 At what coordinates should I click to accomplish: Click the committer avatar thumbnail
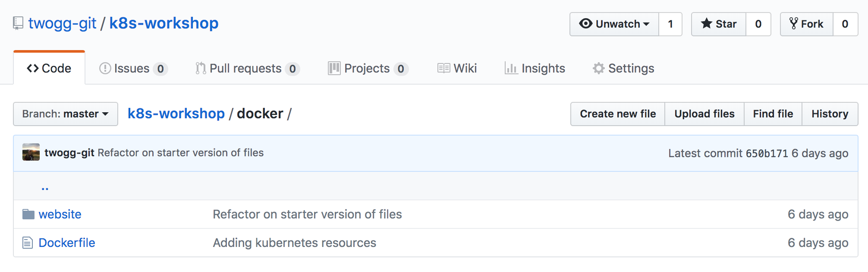(x=31, y=152)
